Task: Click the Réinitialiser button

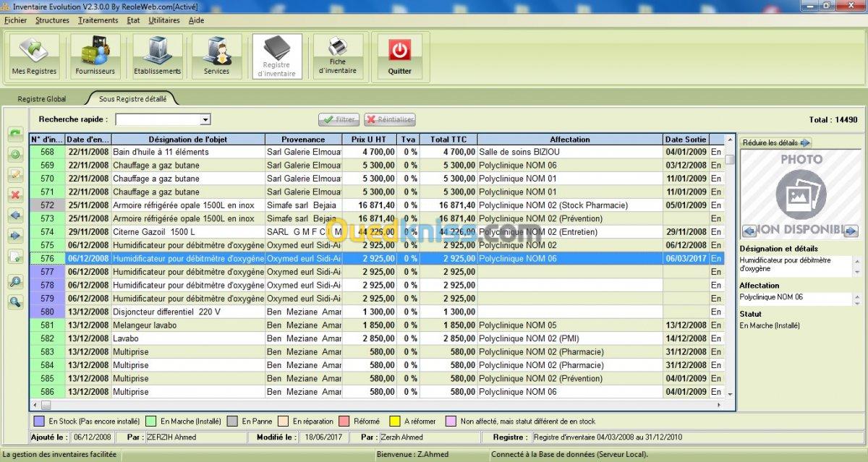Action: 390,119
